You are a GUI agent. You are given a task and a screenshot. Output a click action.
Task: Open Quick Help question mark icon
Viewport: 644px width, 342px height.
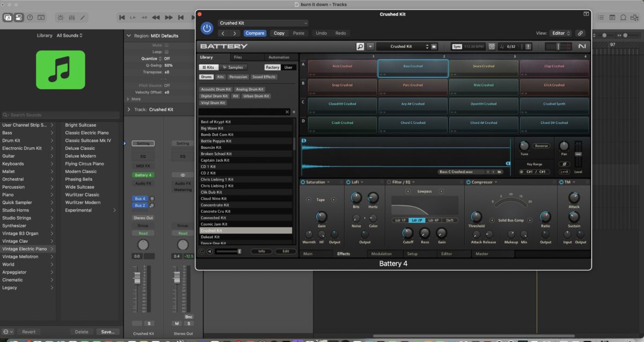[30, 18]
